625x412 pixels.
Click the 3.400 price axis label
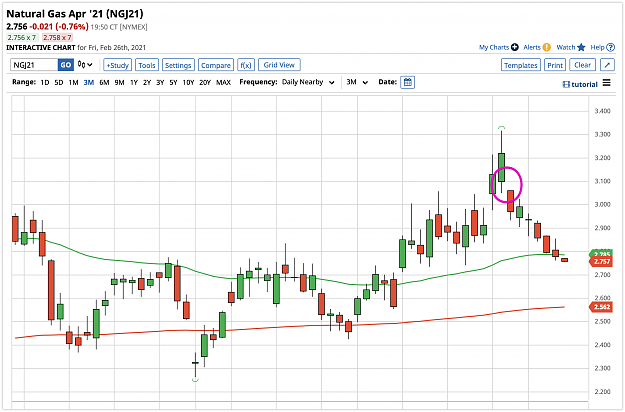click(602, 111)
